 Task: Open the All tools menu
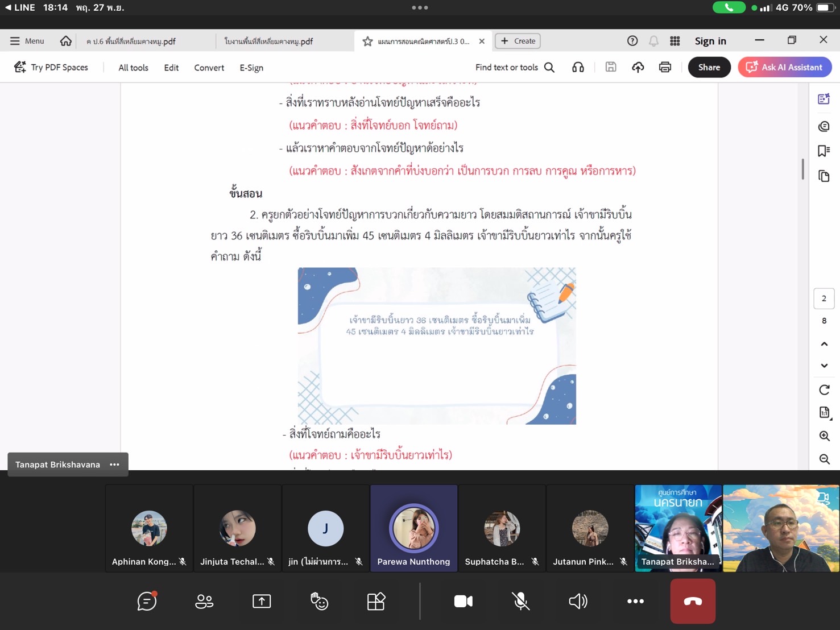(133, 68)
